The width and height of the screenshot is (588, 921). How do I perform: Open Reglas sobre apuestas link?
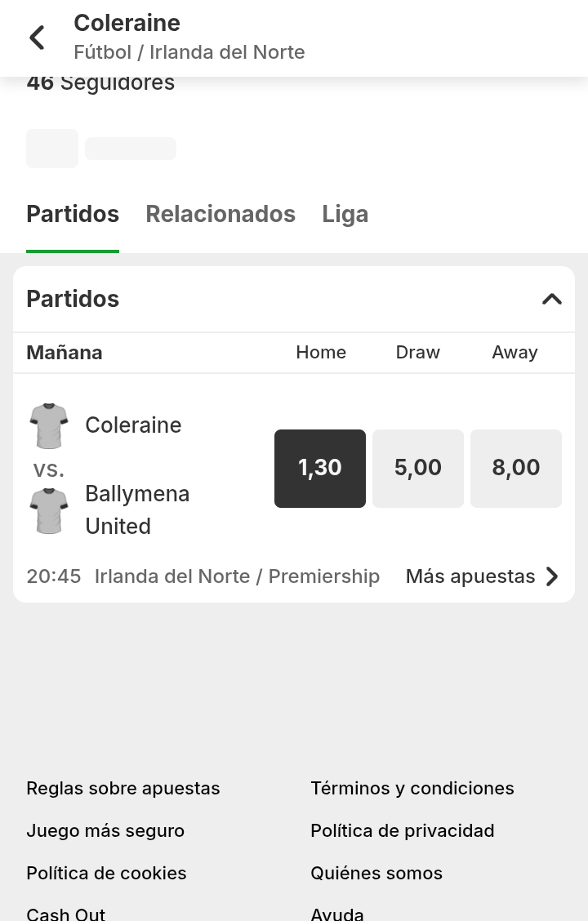[x=123, y=788]
